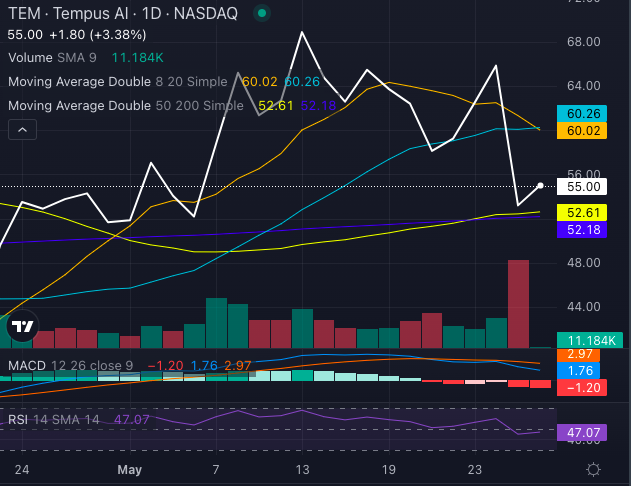Click the 48.00 price axis label
The image size is (631, 486).
[x=584, y=263]
